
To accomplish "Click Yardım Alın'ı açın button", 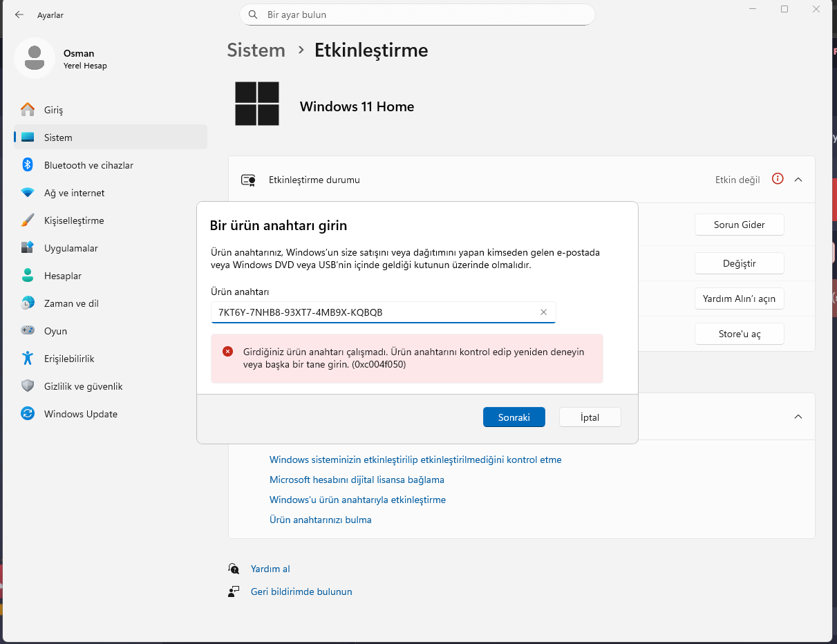I will tap(740, 299).
